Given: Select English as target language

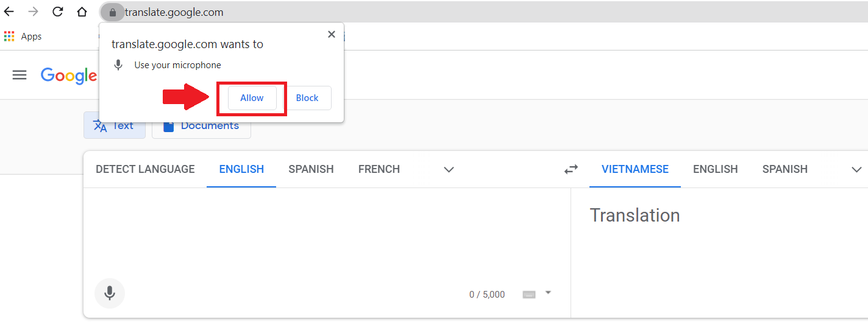Looking at the screenshot, I should click(x=715, y=169).
